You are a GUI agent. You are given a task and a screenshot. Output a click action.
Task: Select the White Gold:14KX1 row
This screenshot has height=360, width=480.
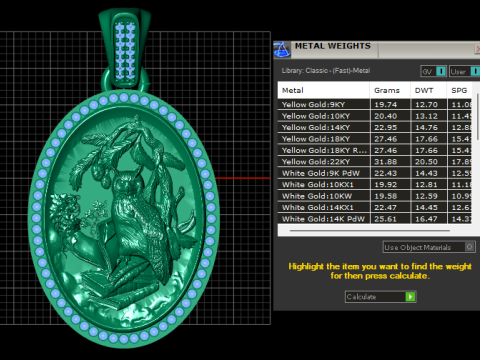pyautogui.click(x=375, y=207)
